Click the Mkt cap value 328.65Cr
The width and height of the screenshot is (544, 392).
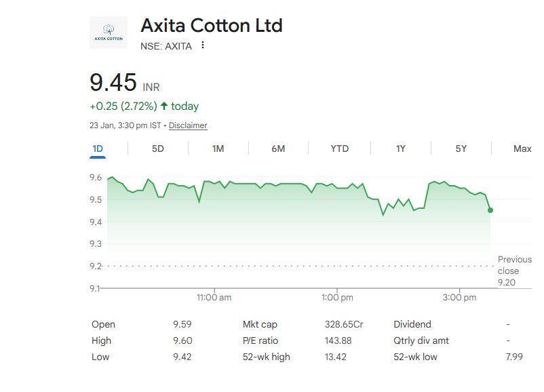click(344, 324)
